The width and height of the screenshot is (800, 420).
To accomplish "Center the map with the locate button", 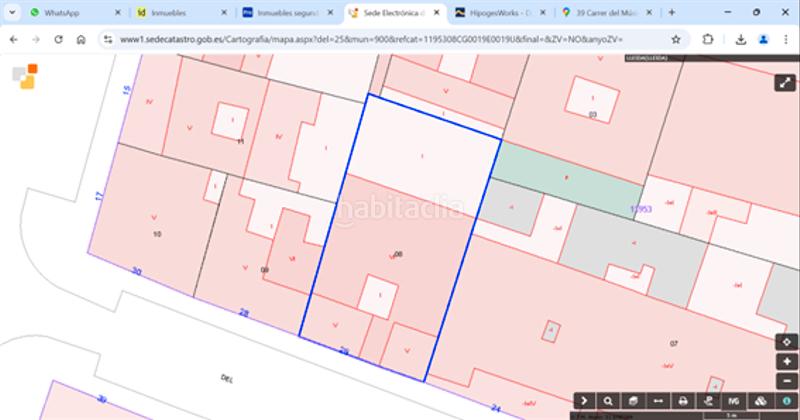I will click(787, 342).
